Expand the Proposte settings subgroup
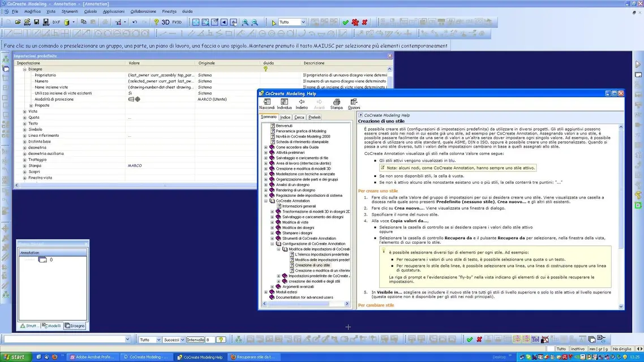The height and width of the screenshot is (362, 644). [x=31, y=105]
